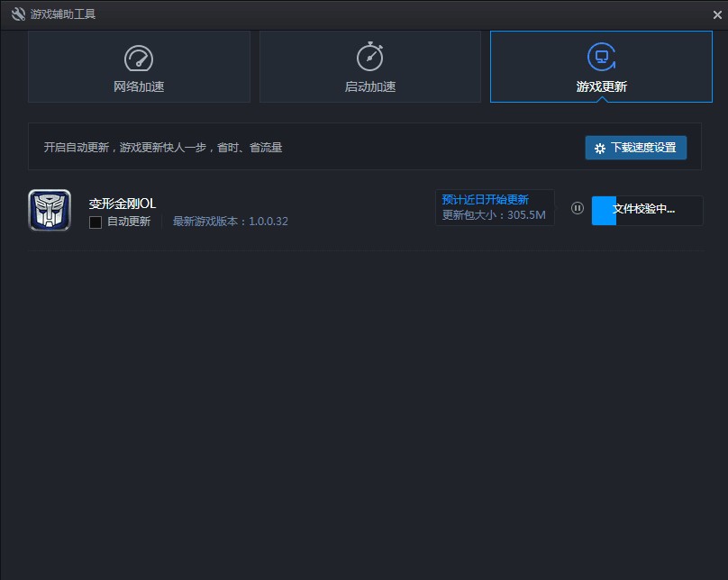Click the stopwatch icon on 启动加速 tab
The height and width of the screenshot is (580, 728).
pos(369,56)
